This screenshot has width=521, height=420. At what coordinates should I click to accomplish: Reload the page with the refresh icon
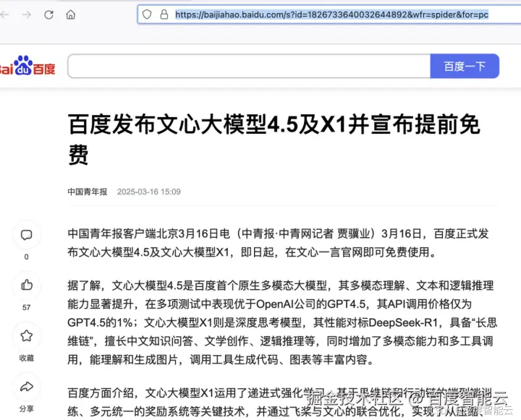pyautogui.click(x=49, y=14)
